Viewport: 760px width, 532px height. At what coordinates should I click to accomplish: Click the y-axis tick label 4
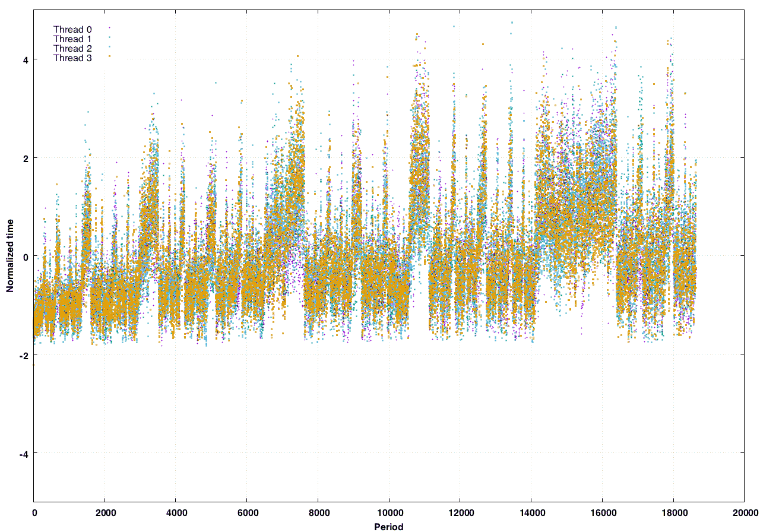[x=27, y=59]
